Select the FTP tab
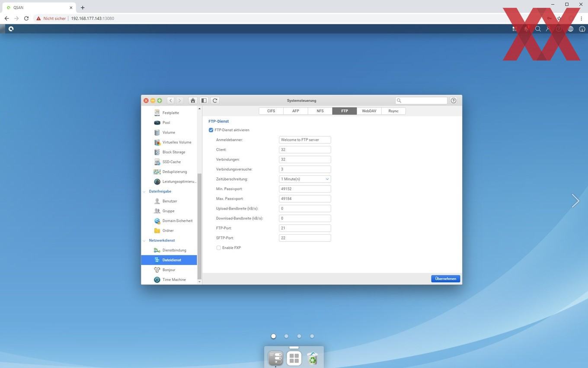 click(x=345, y=111)
